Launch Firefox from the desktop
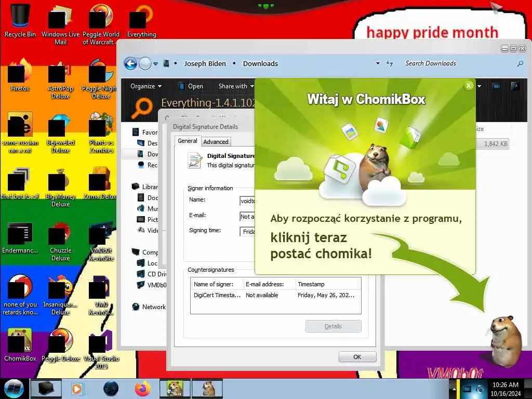Viewport: 532px width, 399px height. (20, 75)
